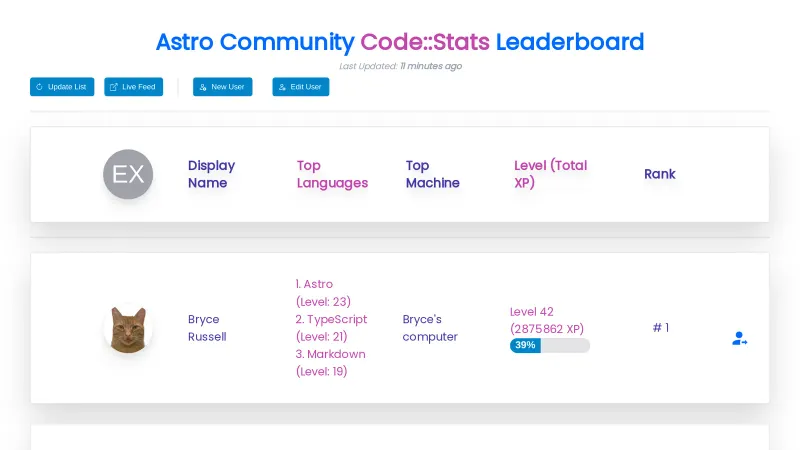Select the Display Name column header
The height and width of the screenshot is (450, 800).
pos(212,174)
